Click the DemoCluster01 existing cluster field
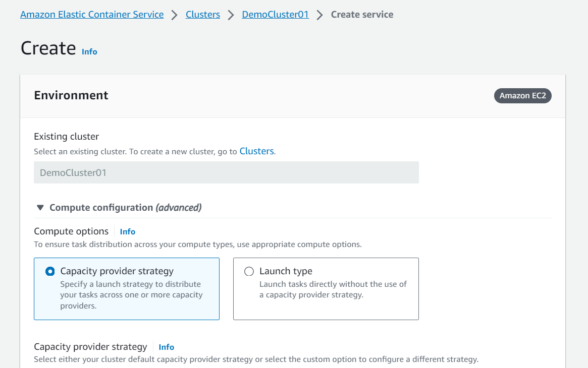Viewport: 588px width, 368px height. click(226, 172)
